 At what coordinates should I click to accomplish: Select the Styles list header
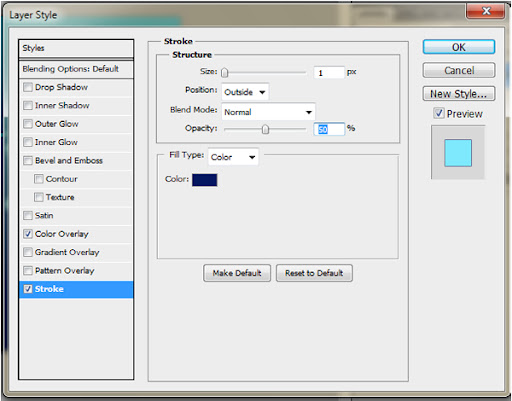coord(76,48)
